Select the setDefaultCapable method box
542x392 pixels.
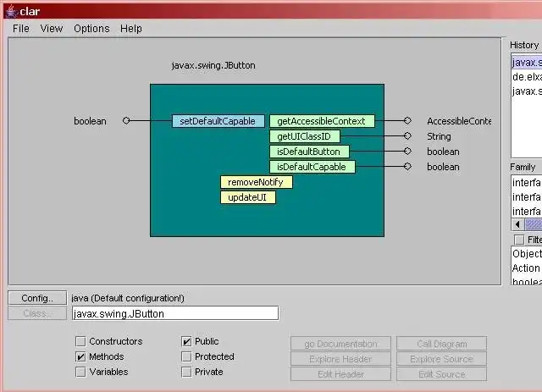click(218, 121)
